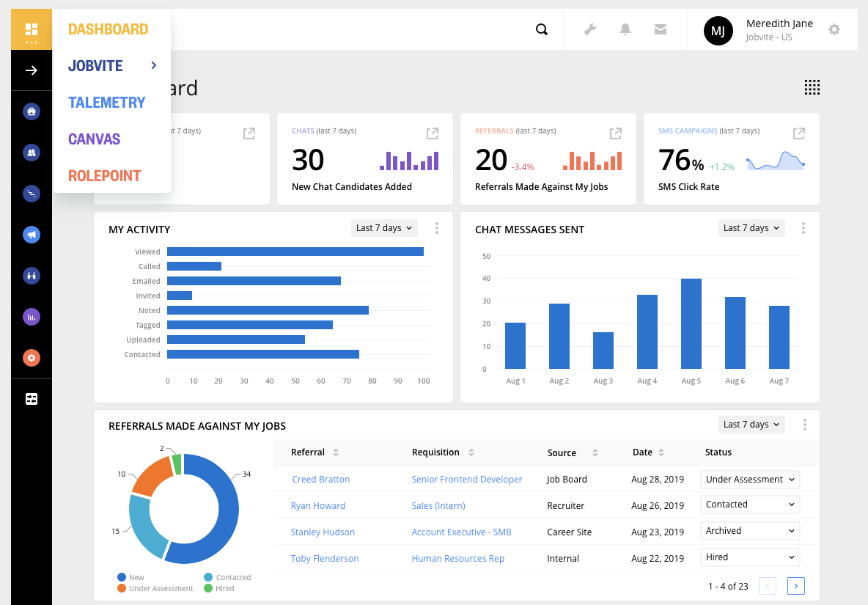The width and height of the screenshot is (868, 605).
Task: Open messages using the envelope icon
Action: (661, 29)
